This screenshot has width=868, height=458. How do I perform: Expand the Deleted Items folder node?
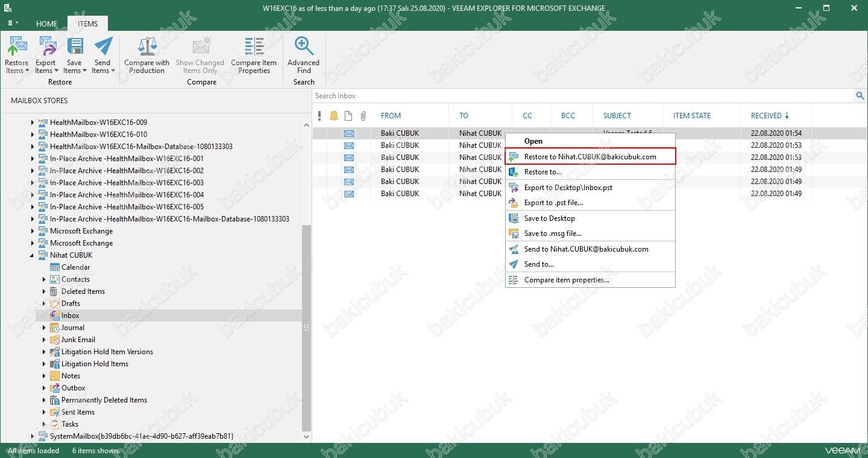[44, 291]
